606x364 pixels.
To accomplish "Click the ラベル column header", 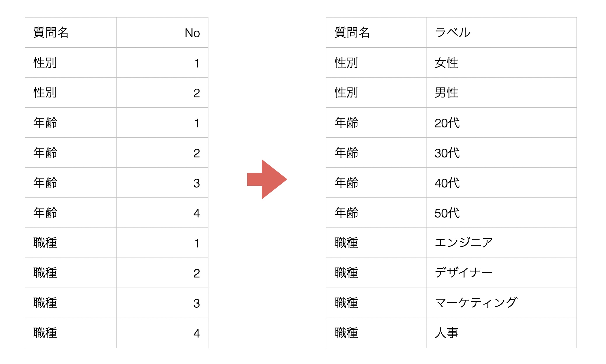I will click(x=501, y=32).
